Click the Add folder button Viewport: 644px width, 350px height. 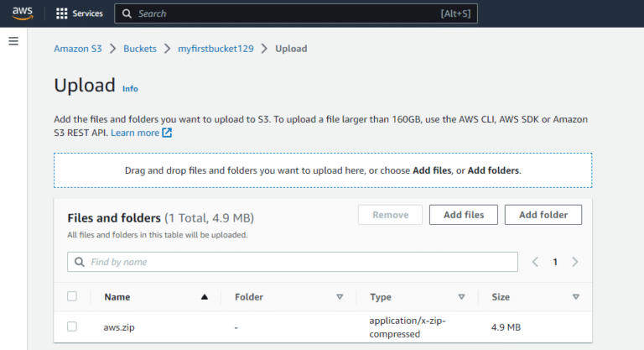point(543,215)
